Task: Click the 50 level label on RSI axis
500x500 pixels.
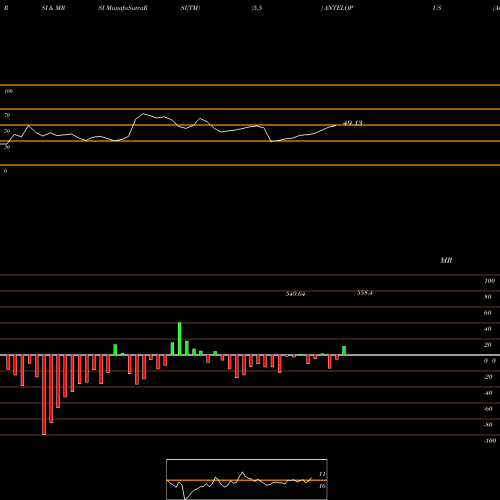Action: [7, 131]
